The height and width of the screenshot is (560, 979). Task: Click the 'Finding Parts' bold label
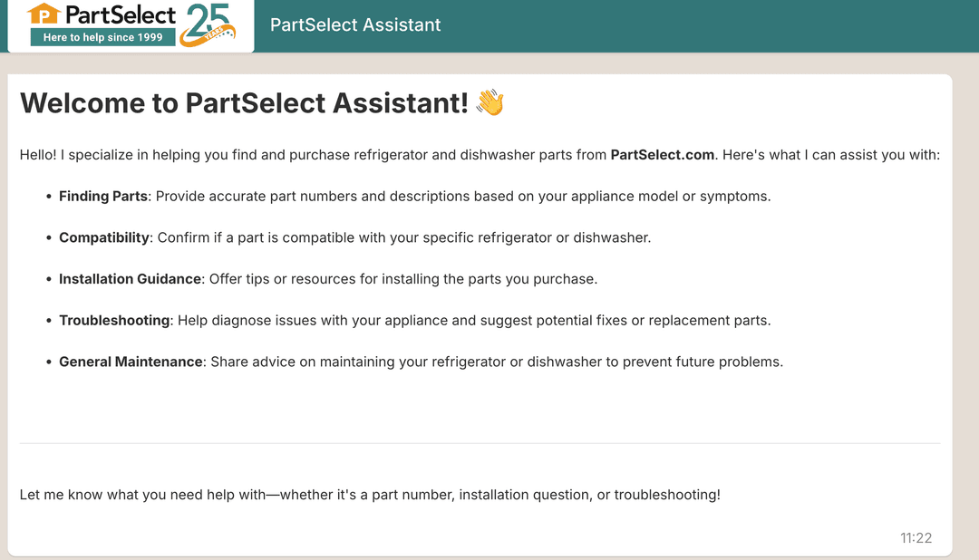click(x=102, y=196)
